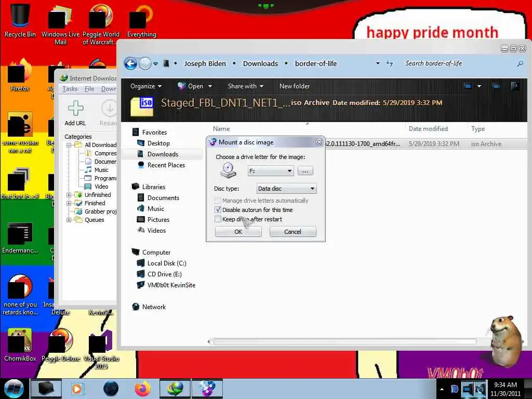Click the help icon in Explorer toolbar

[515, 86]
